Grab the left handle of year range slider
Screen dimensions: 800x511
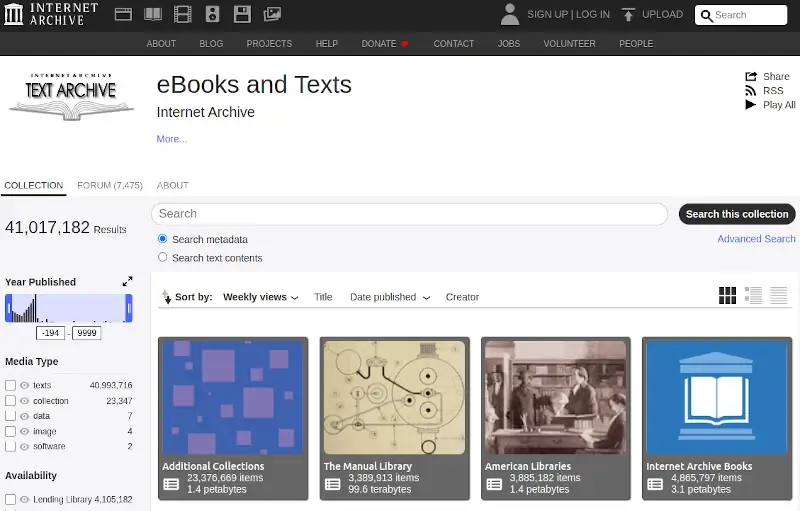(9, 308)
